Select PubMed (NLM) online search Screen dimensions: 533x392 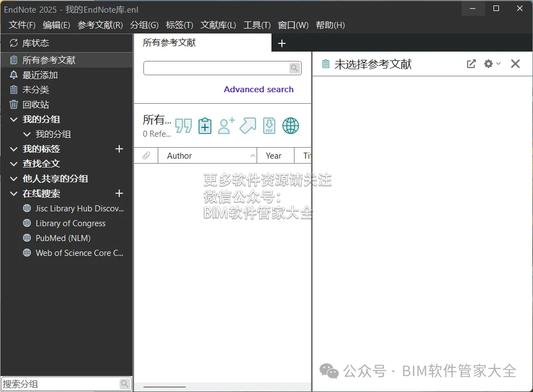coord(63,238)
